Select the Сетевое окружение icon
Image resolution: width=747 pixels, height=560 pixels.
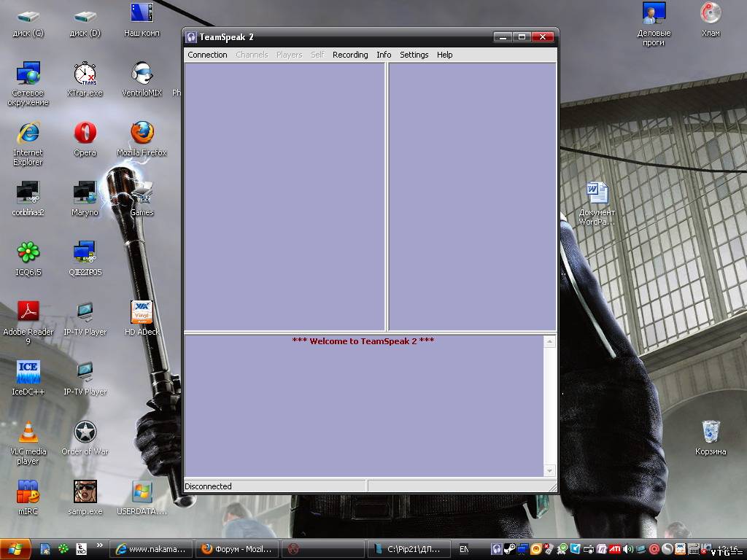28,84
